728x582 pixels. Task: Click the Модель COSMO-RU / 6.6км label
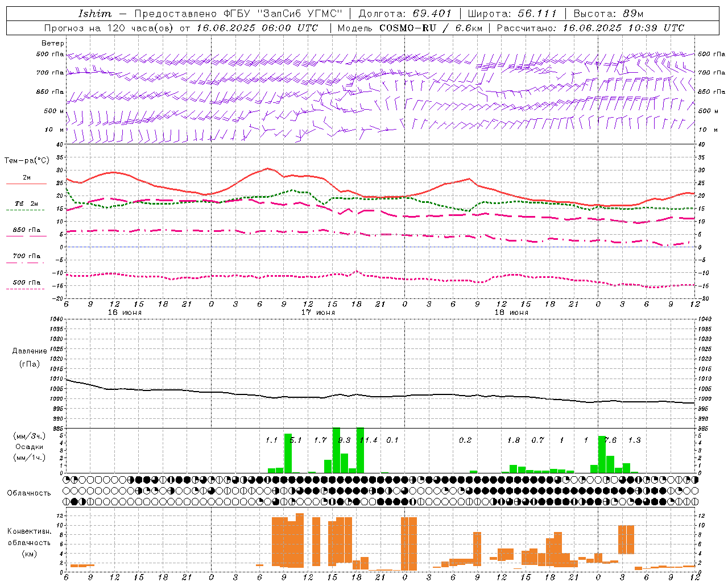[409, 28]
